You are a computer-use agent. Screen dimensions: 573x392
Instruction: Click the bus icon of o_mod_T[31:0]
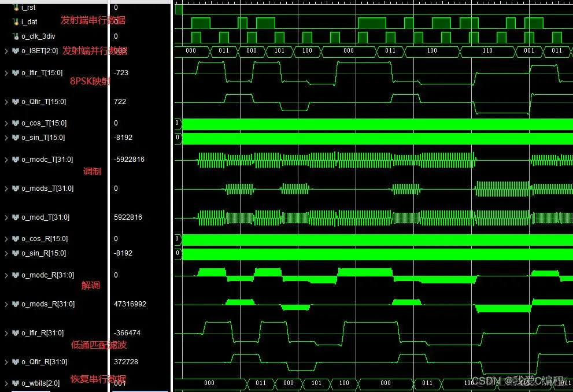(x=16, y=217)
